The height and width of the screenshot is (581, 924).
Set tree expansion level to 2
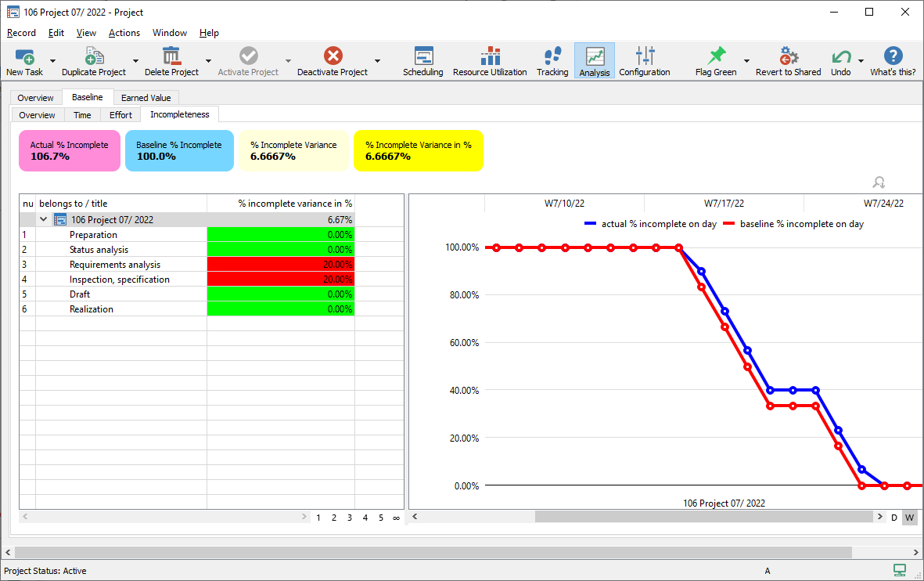click(334, 518)
